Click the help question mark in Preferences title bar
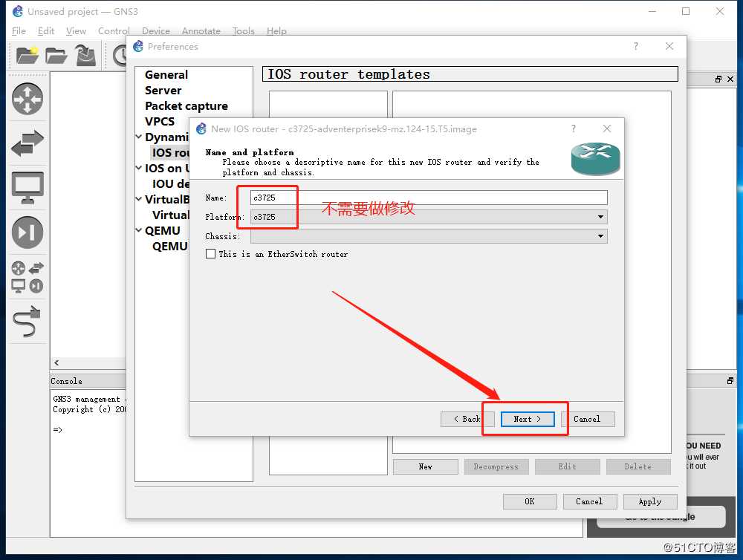Viewport: 743px width, 560px height. (x=636, y=46)
